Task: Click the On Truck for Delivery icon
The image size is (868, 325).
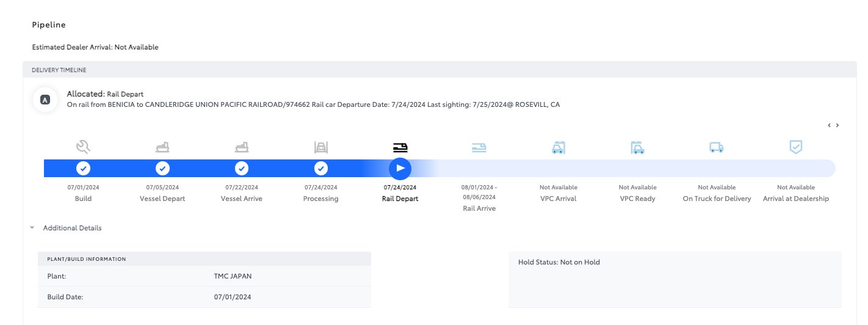Action: pos(717,147)
